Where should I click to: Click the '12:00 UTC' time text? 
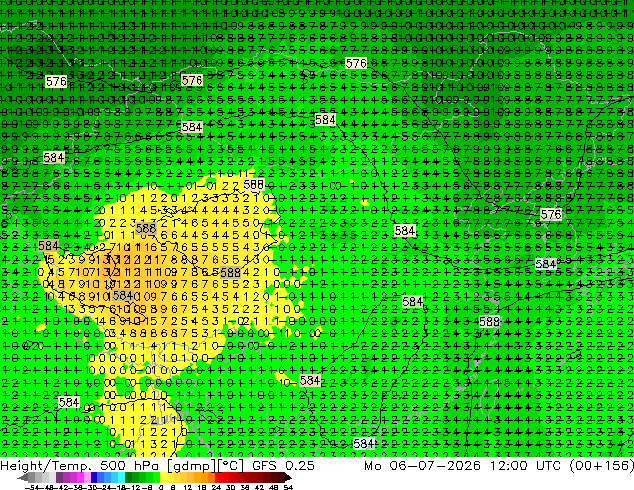point(526,466)
